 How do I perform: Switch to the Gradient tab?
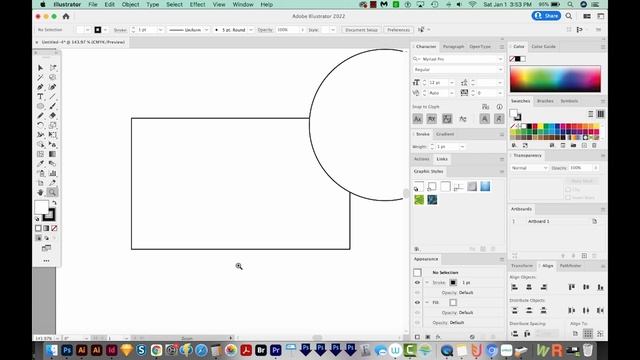[x=445, y=134]
